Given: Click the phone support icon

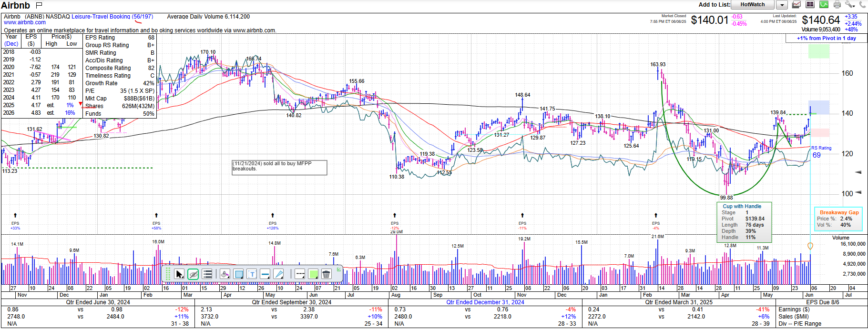Looking at the screenshot, I should 862,5.
